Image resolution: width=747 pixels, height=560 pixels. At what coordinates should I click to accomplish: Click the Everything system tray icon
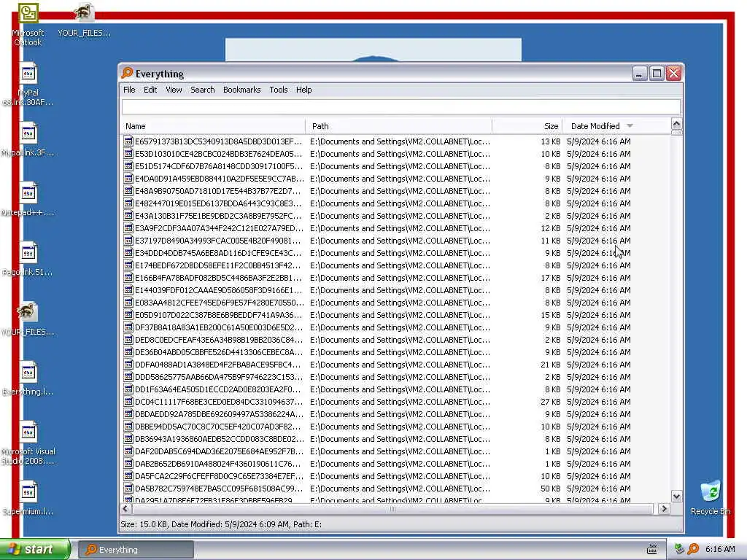[x=693, y=549]
